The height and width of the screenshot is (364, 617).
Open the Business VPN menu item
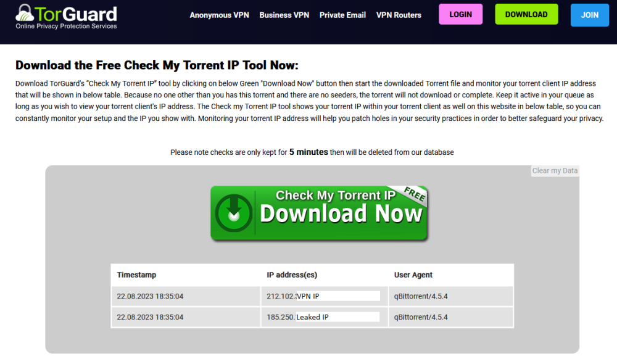[284, 15]
